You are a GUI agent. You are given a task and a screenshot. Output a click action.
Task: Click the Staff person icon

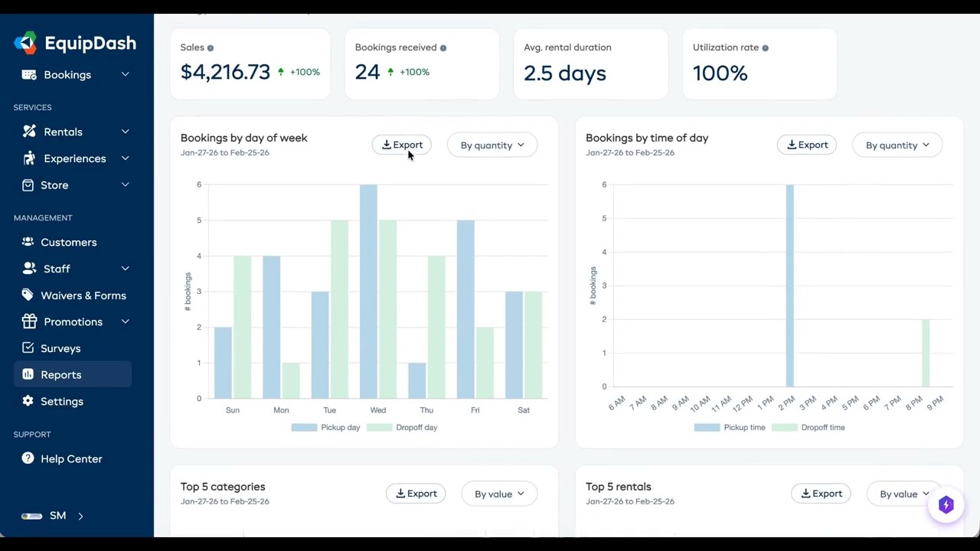[29, 269]
